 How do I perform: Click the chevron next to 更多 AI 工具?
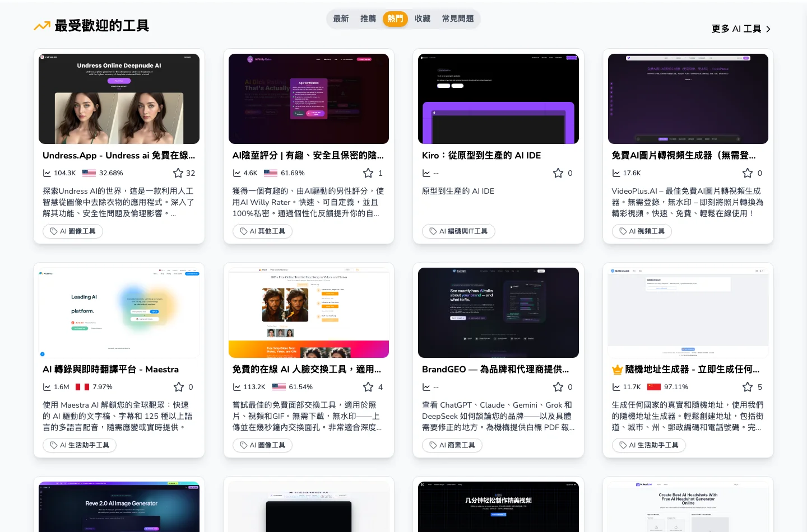(768, 29)
